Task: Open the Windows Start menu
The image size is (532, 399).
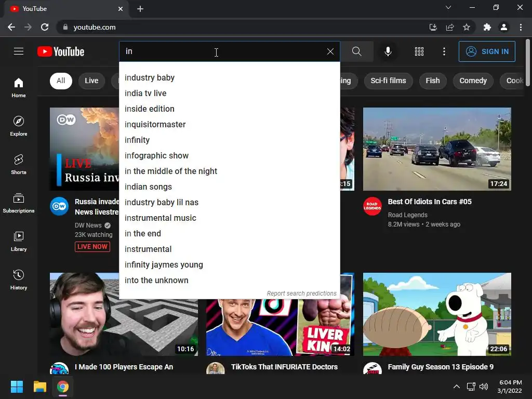Action: tap(17, 387)
